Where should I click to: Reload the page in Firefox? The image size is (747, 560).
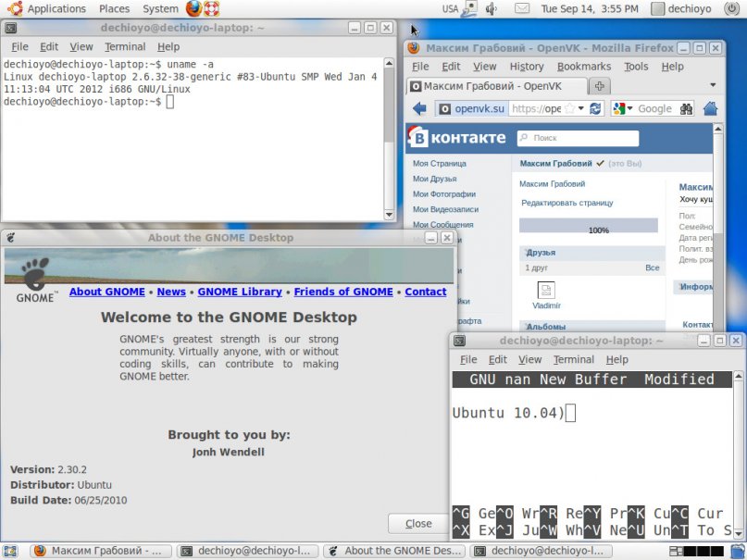tap(595, 108)
